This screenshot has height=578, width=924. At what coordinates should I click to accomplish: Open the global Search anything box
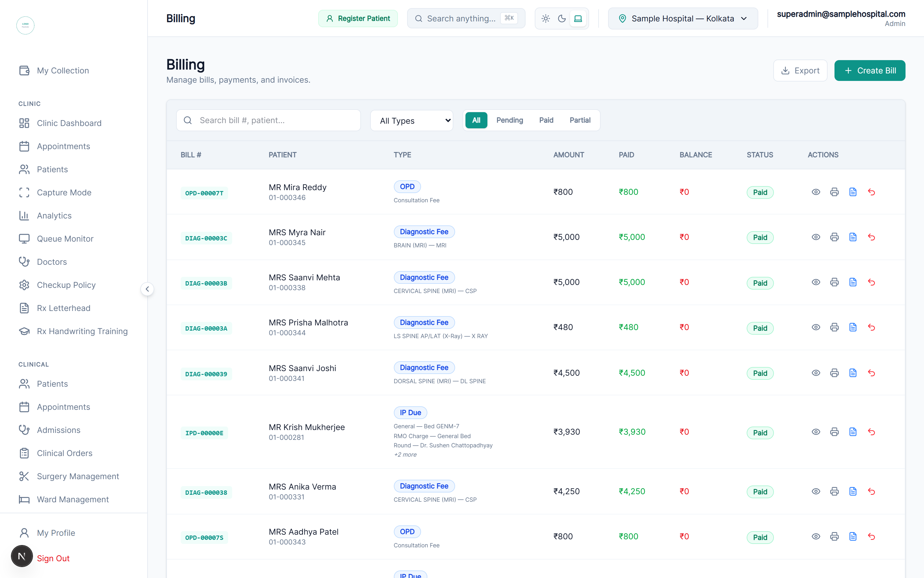pos(466,18)
